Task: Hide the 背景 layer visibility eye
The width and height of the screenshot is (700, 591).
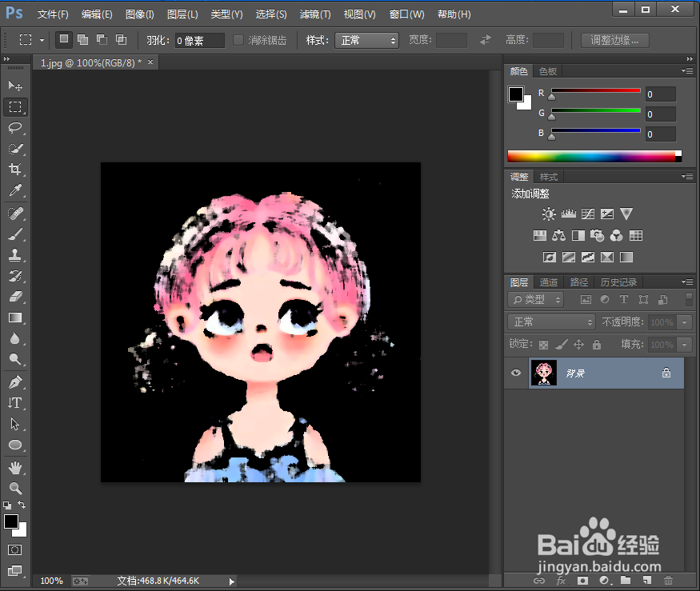Action: [516, 373]
